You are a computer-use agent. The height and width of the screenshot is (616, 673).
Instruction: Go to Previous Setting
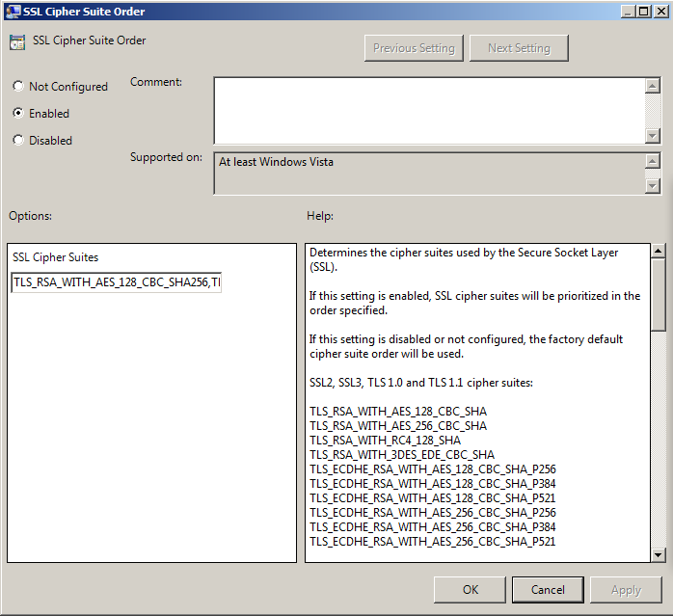pos(415,48)
